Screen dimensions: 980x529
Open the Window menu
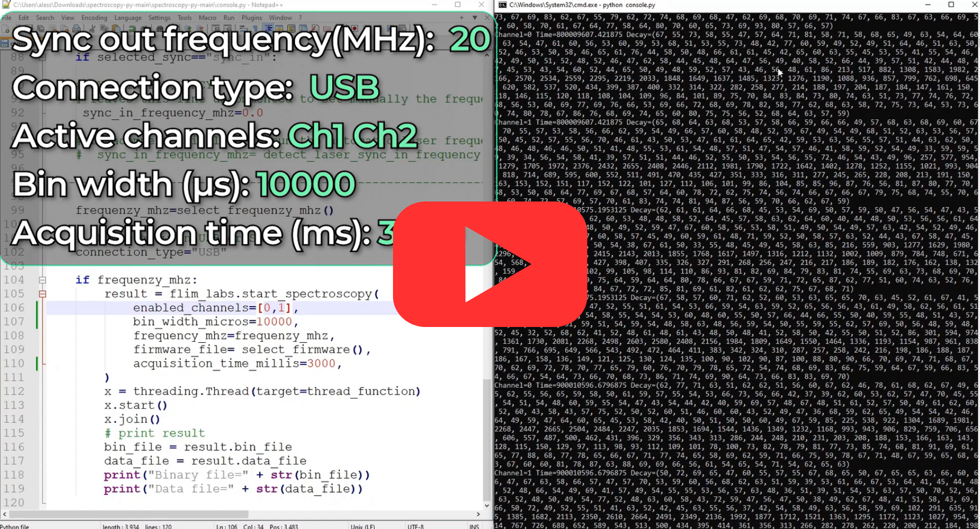pos(280,17)
